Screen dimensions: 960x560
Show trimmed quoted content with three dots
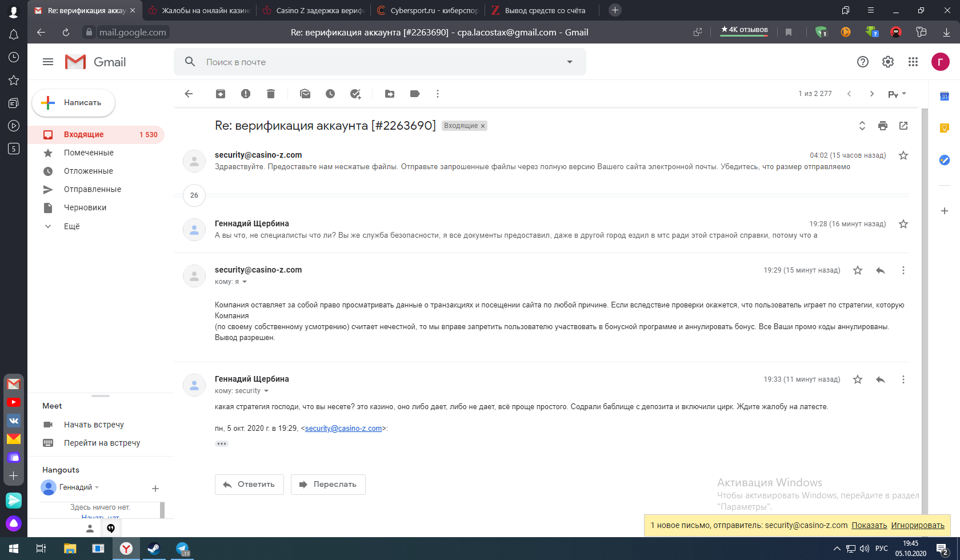222,443
